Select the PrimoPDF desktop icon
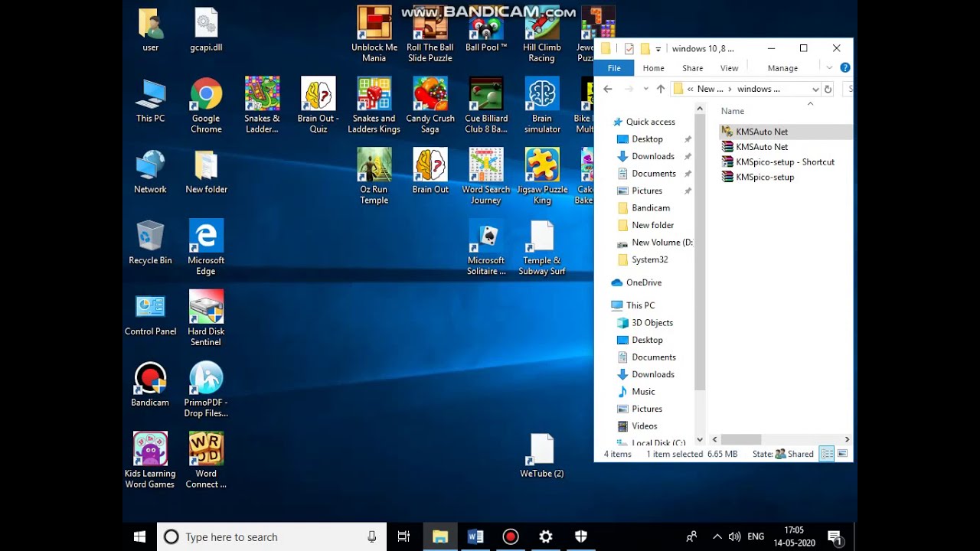The width and height of the screenshot is (980, 551). [x=206, y=390]
